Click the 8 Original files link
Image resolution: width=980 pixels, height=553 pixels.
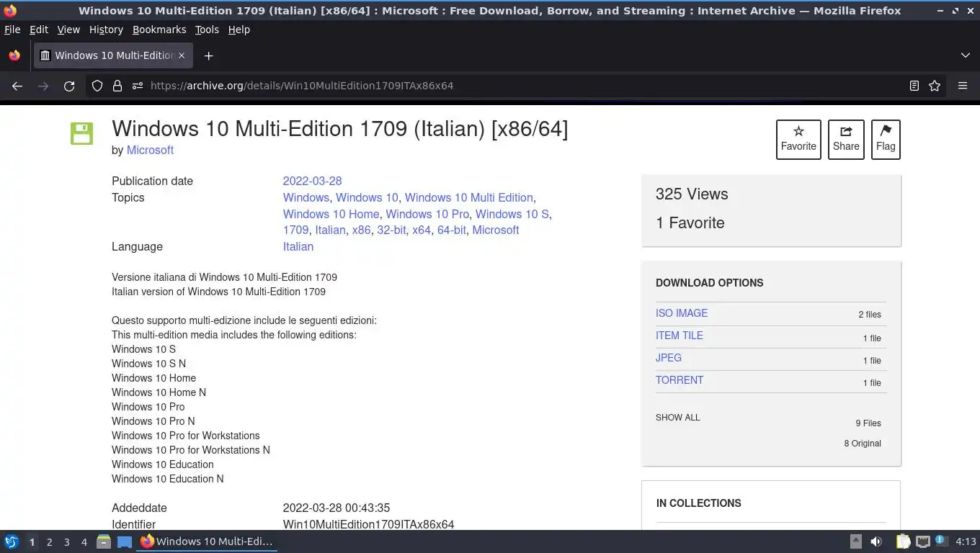863,444
